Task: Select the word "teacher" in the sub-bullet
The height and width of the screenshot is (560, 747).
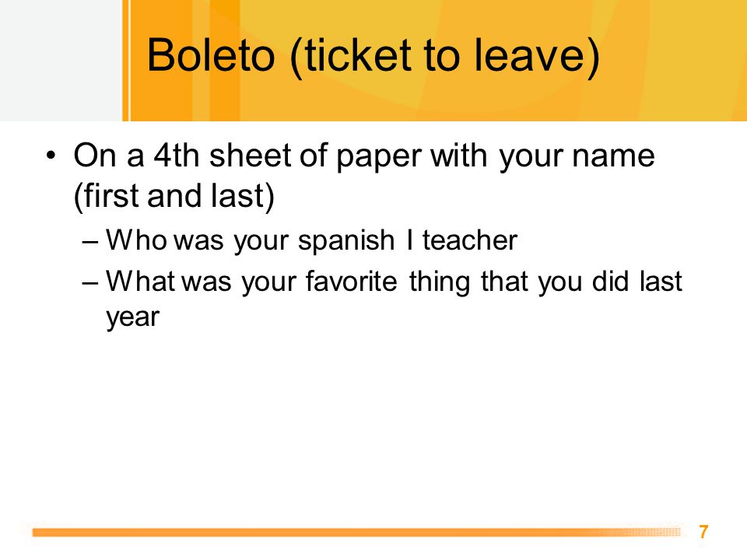Action: 470,240
